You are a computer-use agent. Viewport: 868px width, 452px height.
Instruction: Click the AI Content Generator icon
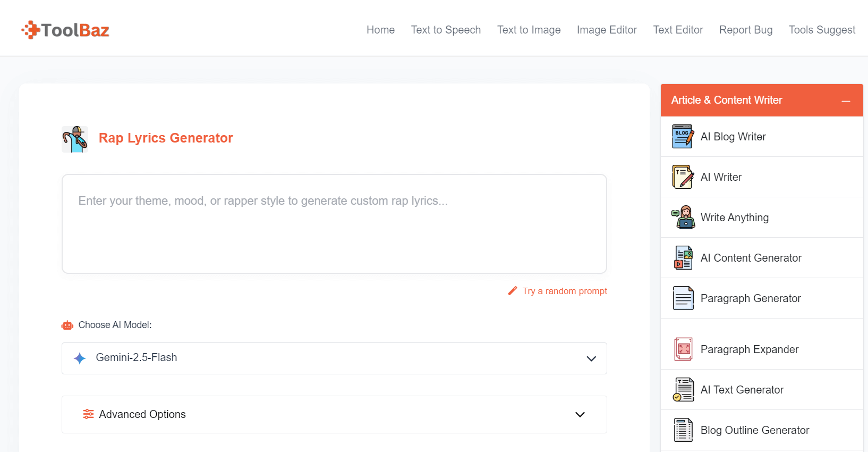[683, 258]
